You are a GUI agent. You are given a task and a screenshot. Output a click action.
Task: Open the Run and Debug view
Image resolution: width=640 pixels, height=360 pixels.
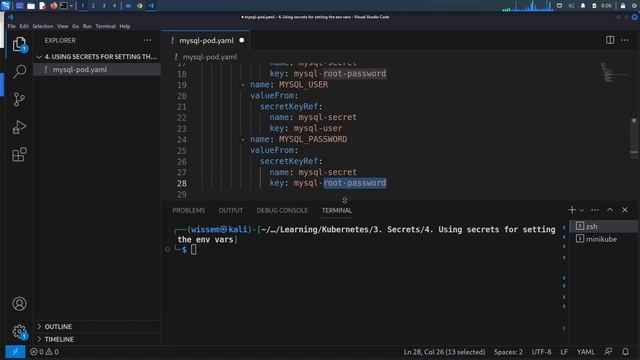19,127
